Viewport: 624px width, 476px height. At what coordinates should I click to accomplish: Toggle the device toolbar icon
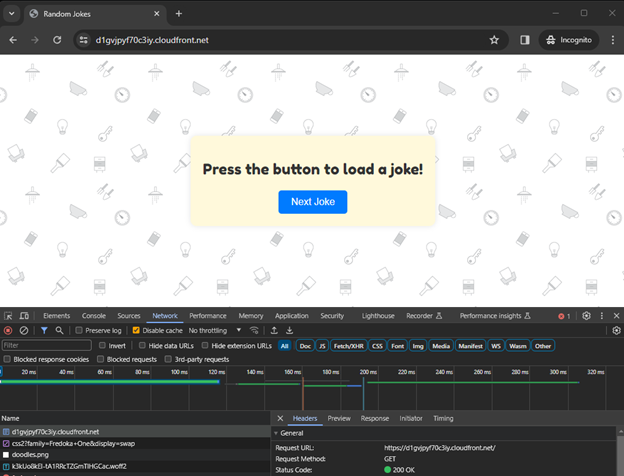pos(24,315)
